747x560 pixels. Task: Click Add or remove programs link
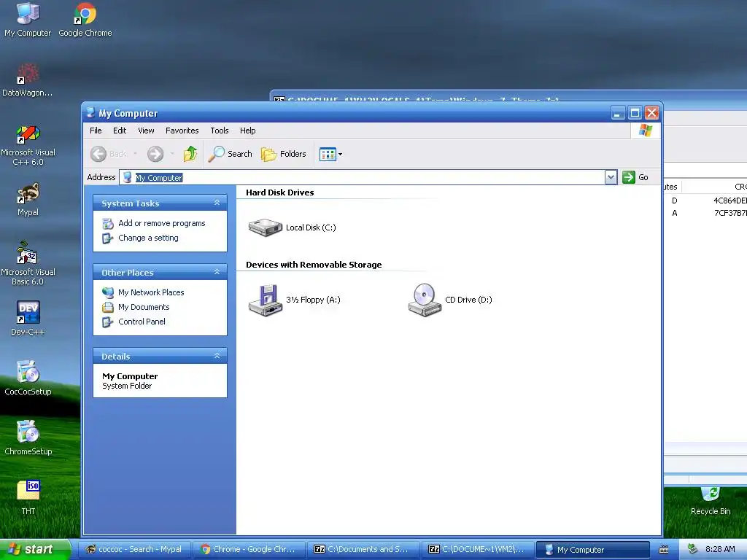click(x=161, y=223)
